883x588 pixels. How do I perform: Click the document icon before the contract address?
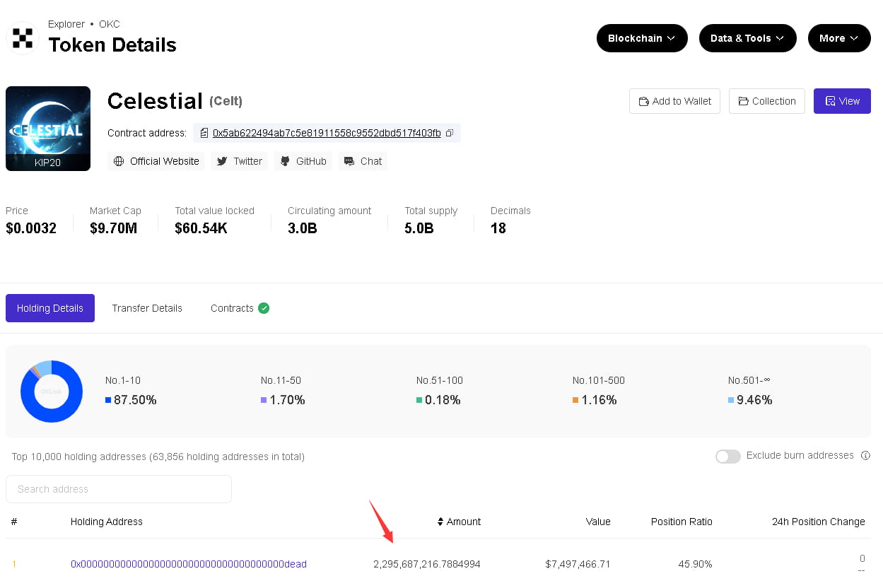(x=204, y=133)
